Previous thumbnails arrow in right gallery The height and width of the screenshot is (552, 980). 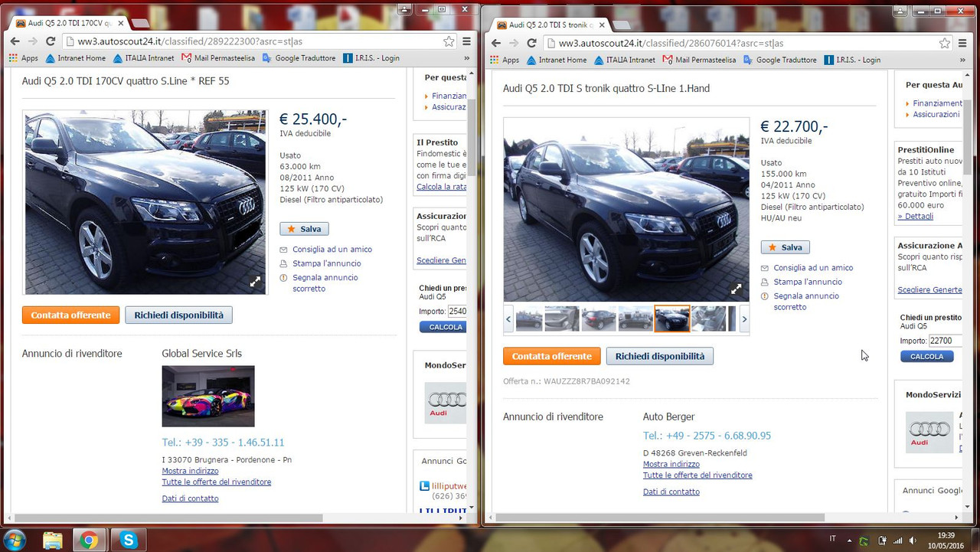[508, 319]
